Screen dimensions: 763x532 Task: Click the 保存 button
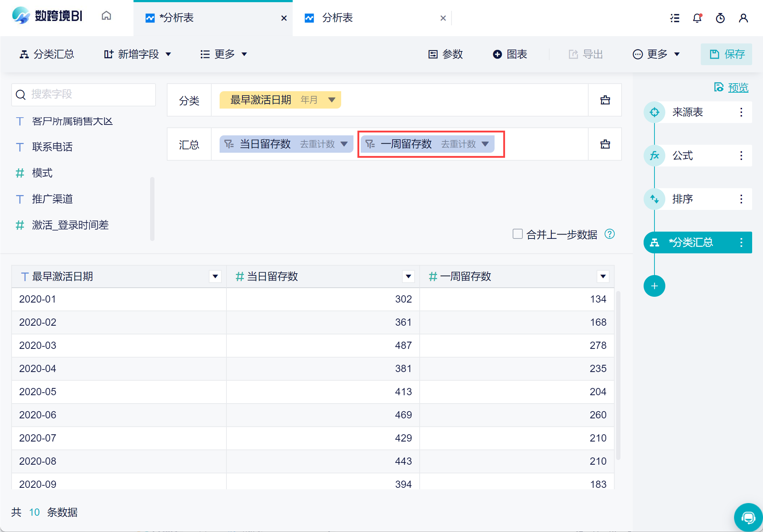(726, 54)
